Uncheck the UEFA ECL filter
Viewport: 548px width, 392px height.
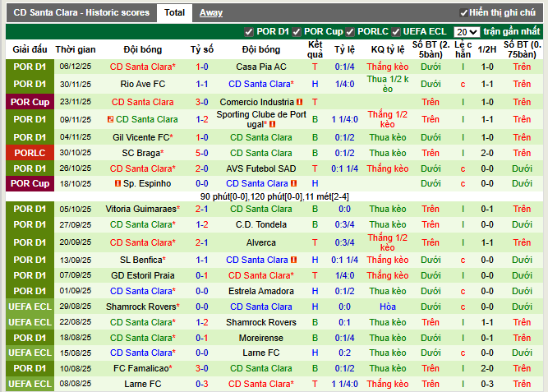click(396, 32)
